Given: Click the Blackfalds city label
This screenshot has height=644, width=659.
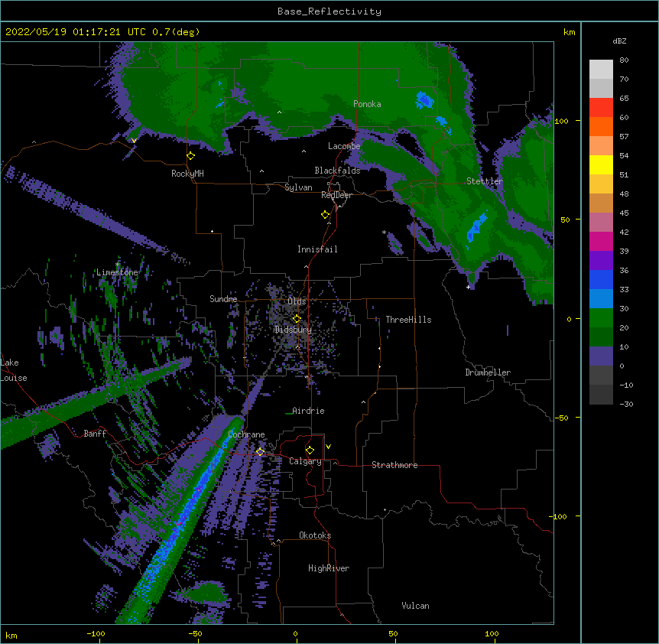Looking at the screenshot, I should click(x=337, y=171).
